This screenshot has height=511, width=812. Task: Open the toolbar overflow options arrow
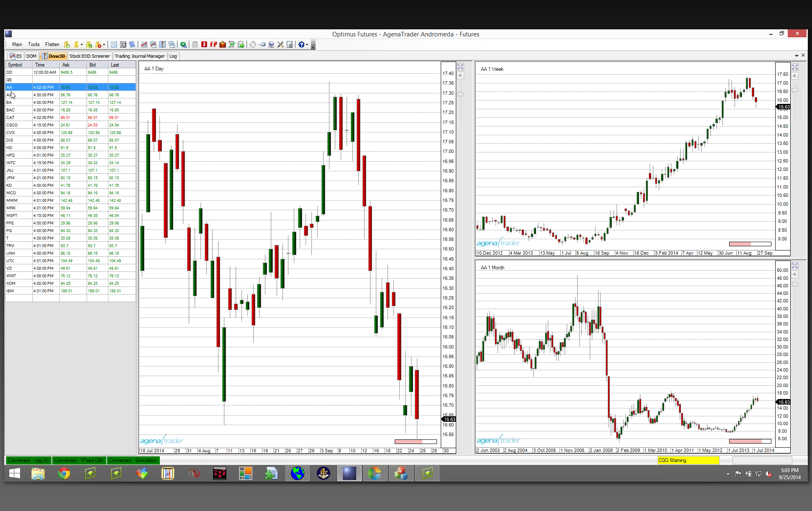(313, 45)
